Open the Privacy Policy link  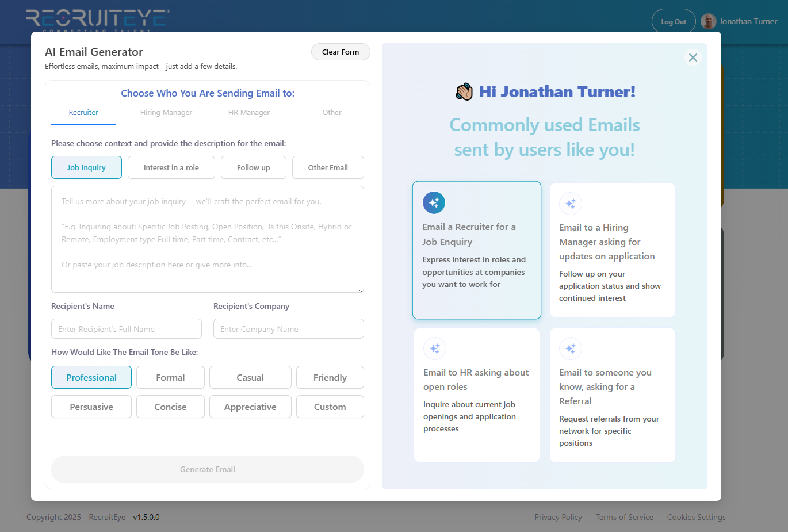pos(558,517)
